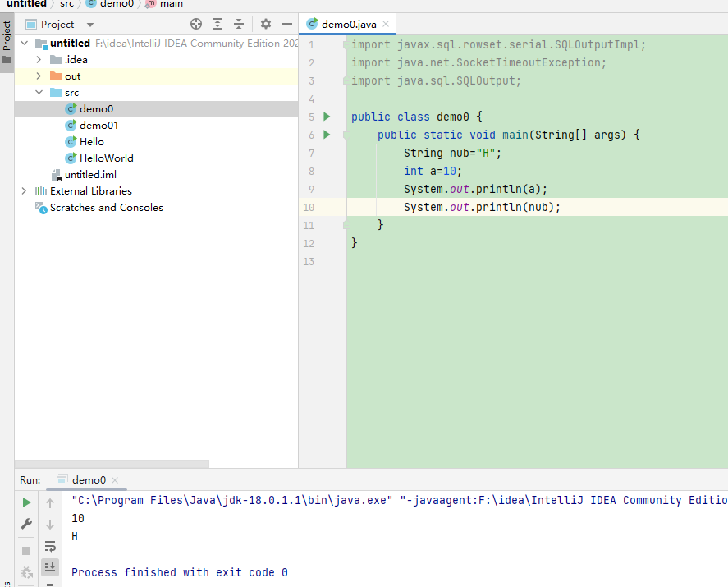Image resolution: width=728 pixels, height=587 pixels.
Task: Open the Project view dropdown arrow
Action: (90, 25)
